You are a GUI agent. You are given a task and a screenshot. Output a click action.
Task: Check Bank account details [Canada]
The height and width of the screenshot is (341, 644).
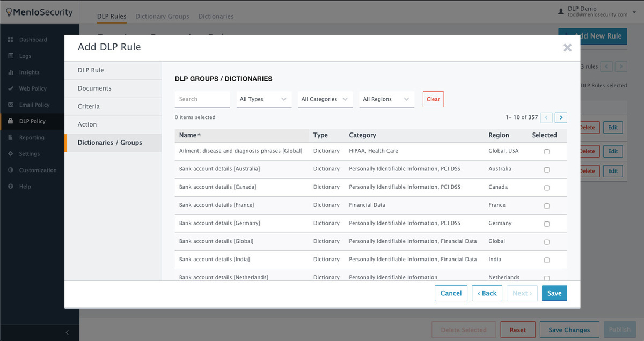[547, 188]
